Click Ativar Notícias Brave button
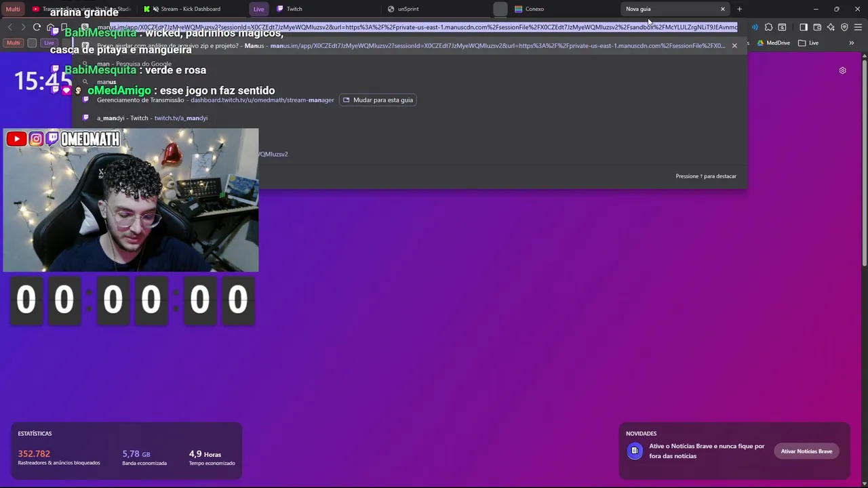Screen dimensions: 868x488 pyautogui.click(x=806, y=451)
